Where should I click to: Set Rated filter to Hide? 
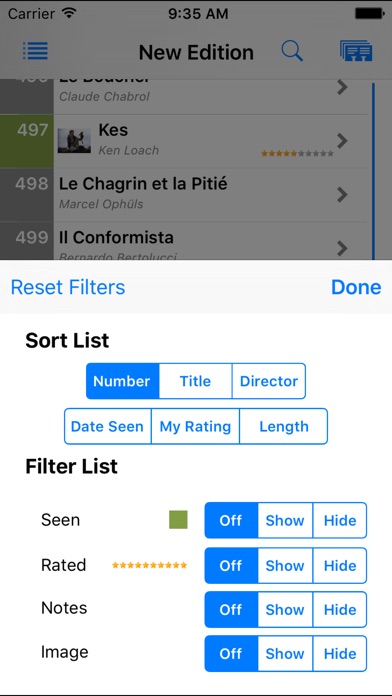click(340, 566)
